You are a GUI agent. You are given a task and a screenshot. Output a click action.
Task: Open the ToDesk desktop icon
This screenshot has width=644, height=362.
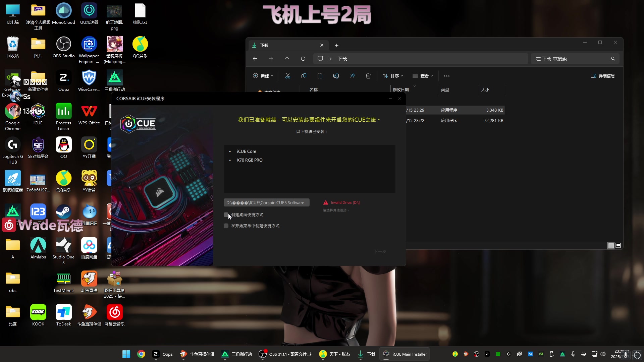click(x=64, y=315)
